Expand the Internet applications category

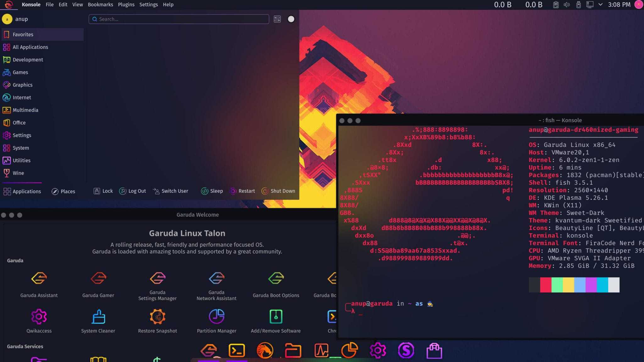(22, 97)
